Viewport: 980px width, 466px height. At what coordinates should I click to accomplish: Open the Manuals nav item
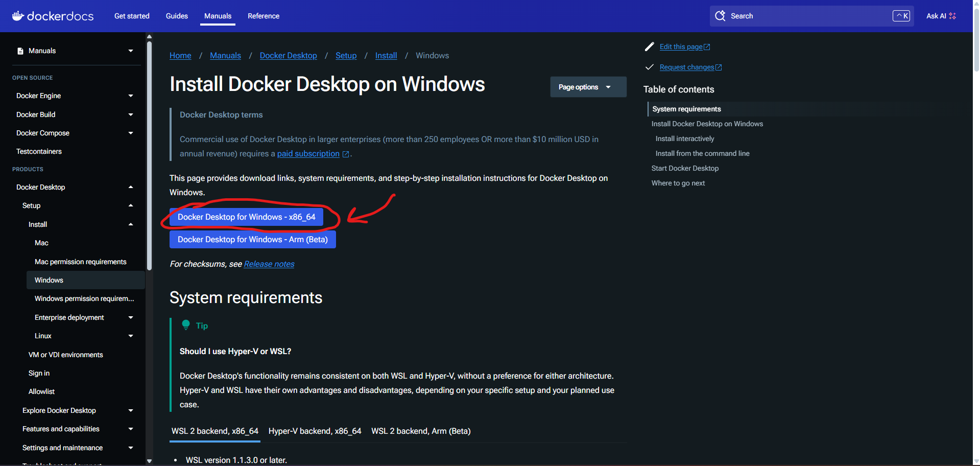(x=218, y=16)
